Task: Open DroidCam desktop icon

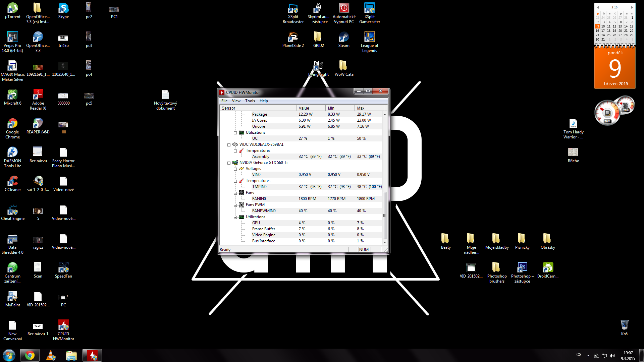Action: tap(548, 270)
